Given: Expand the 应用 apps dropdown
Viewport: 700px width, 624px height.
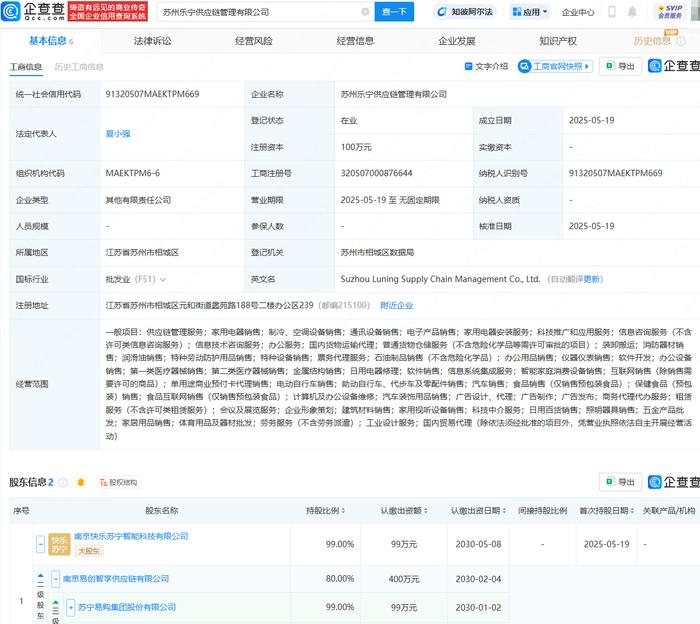Looking at the screenshot, I should click(x=530, y=12).
